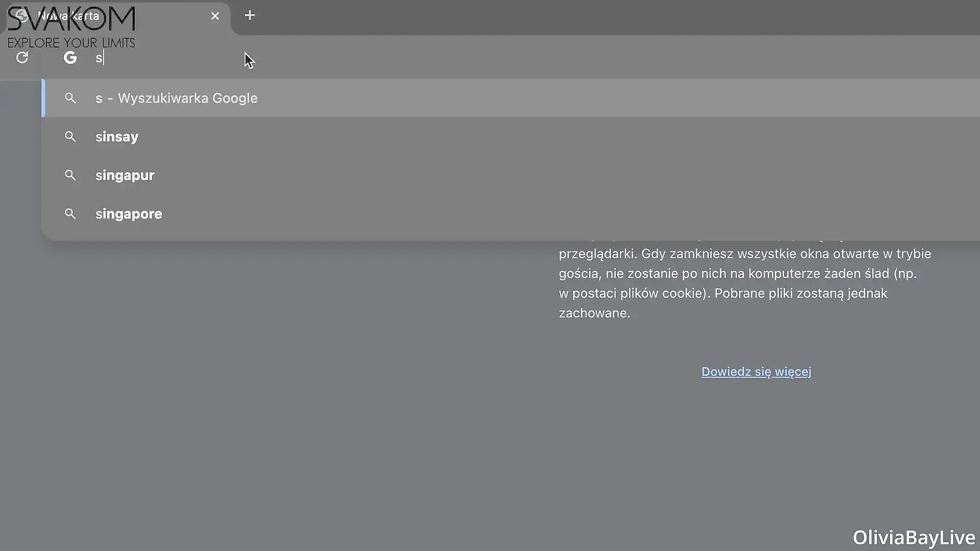Open a new tab with plus icon
Viewport: 980px width, 551px height.
250,15
